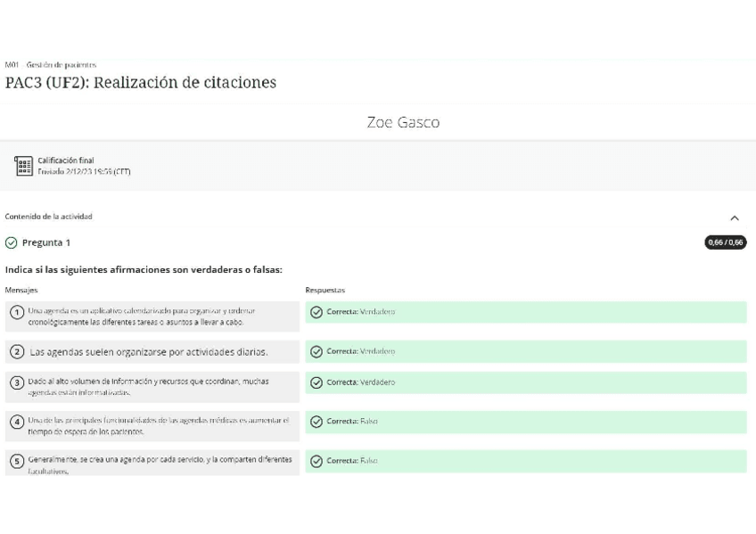Click check icon for answer to statement 2
This screenshot has height=534, width=756.
[x=316, y=352]
